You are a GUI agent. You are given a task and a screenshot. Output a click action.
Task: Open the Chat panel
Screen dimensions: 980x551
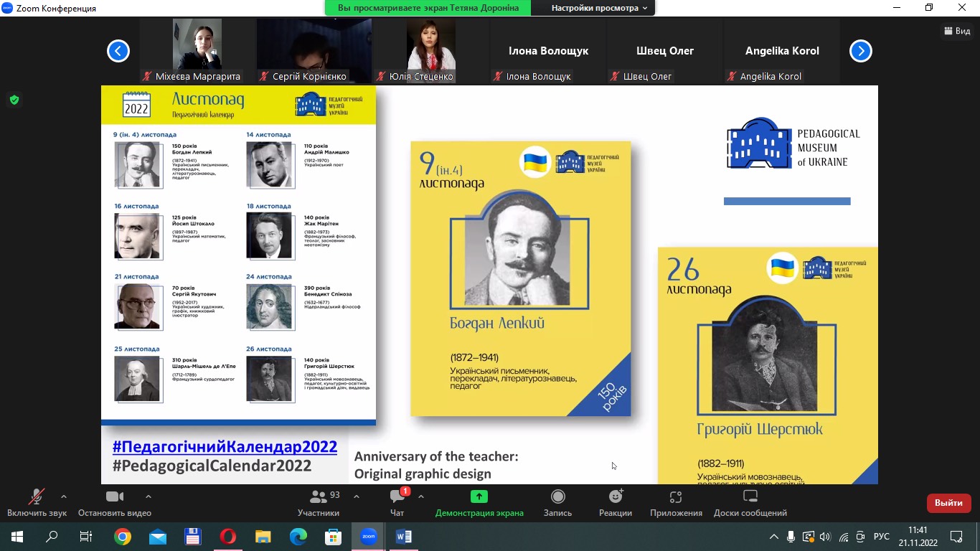(397, 497)
